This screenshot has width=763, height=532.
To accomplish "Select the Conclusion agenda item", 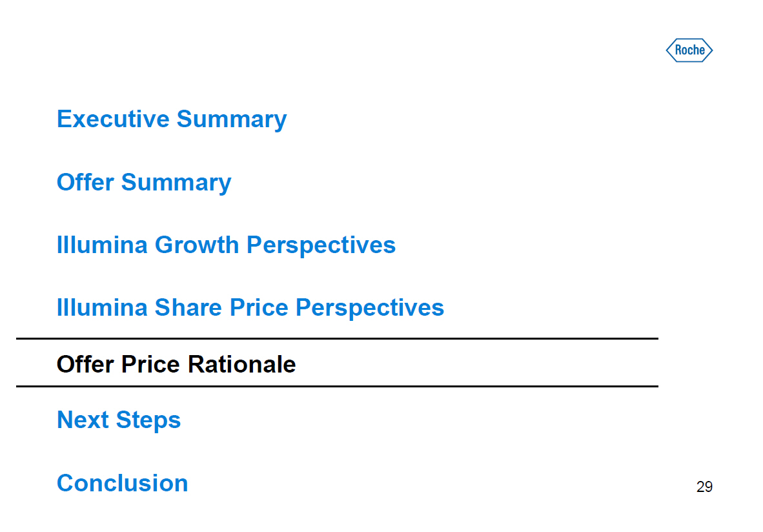I will [x=123, y=483].
